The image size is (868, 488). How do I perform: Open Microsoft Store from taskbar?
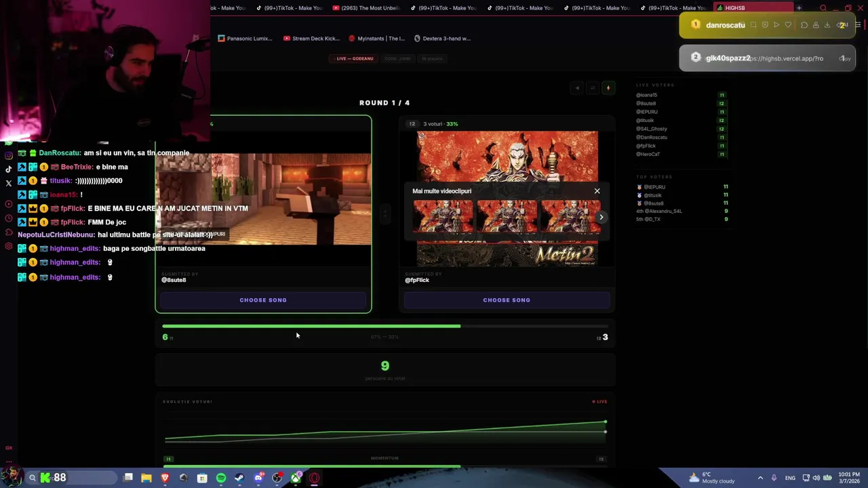pos(202,478)
